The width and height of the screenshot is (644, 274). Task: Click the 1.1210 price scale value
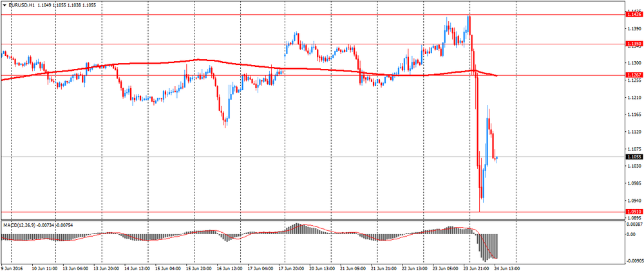coord(633,98)
